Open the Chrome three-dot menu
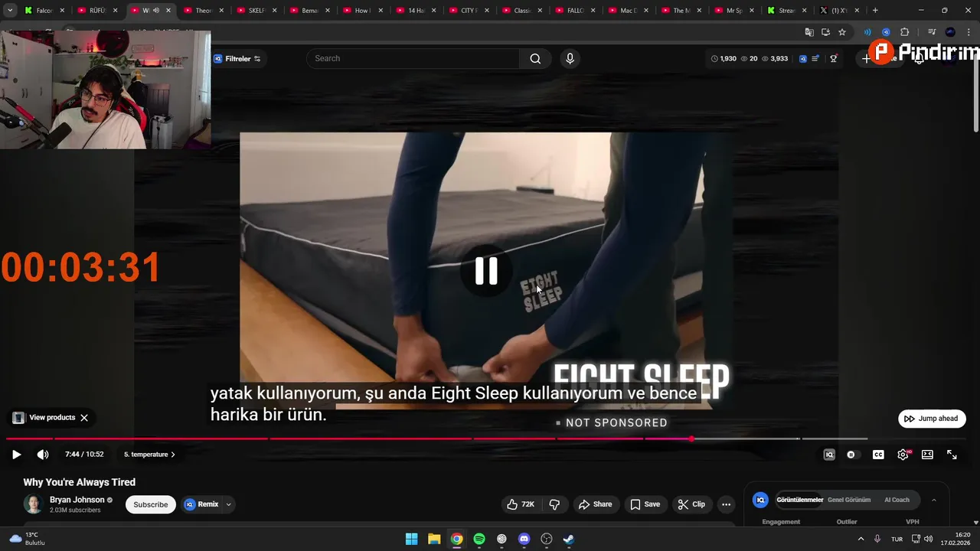Screen dimensions: 980x551 point(969,32)
